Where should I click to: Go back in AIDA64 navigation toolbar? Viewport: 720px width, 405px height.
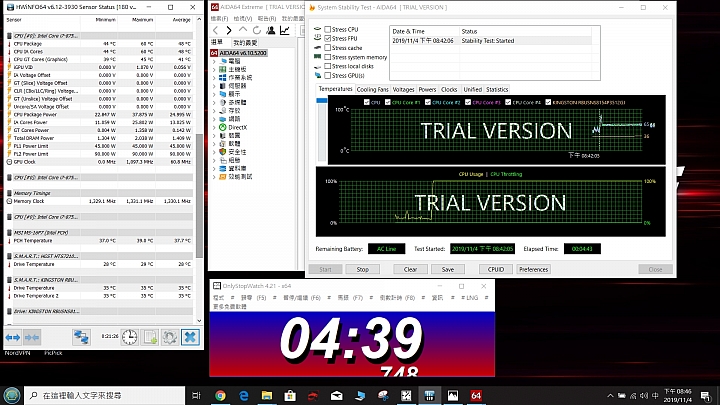(215, 30)
